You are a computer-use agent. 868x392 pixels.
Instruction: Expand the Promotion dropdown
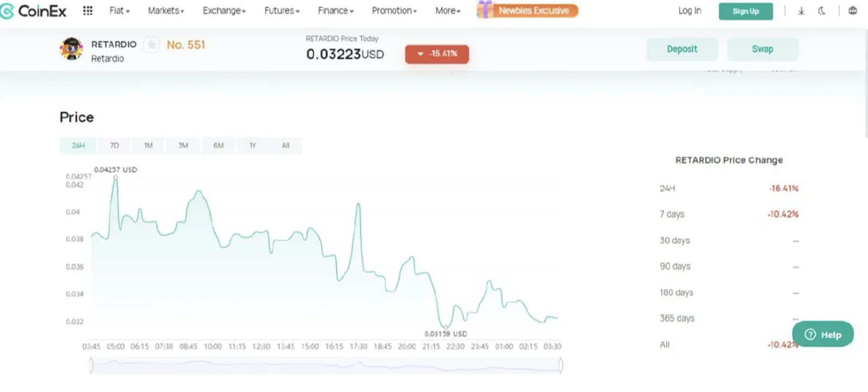[394, 10]
